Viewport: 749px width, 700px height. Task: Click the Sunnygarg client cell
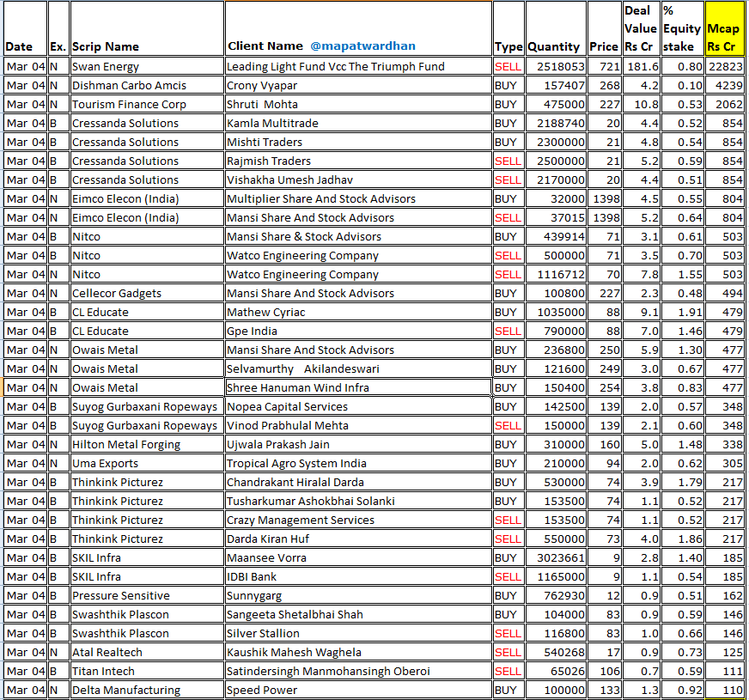tap(358, 596)
